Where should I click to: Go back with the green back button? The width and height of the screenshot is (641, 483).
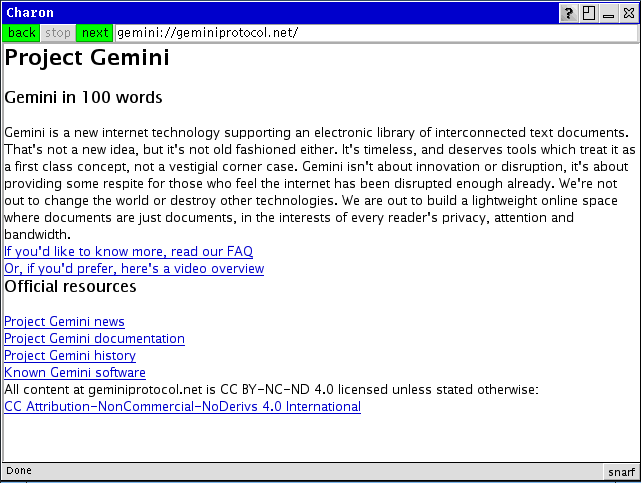pos(21,33)
